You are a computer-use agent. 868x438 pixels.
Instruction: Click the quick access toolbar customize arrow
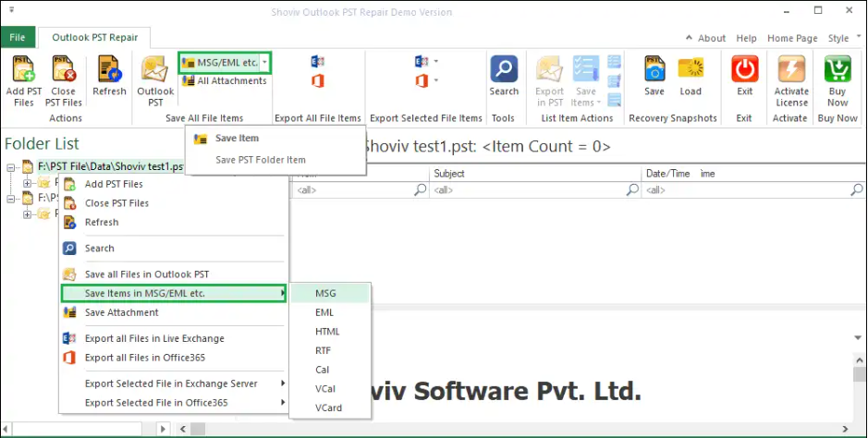pyautogui.click(x=12, y=10)
